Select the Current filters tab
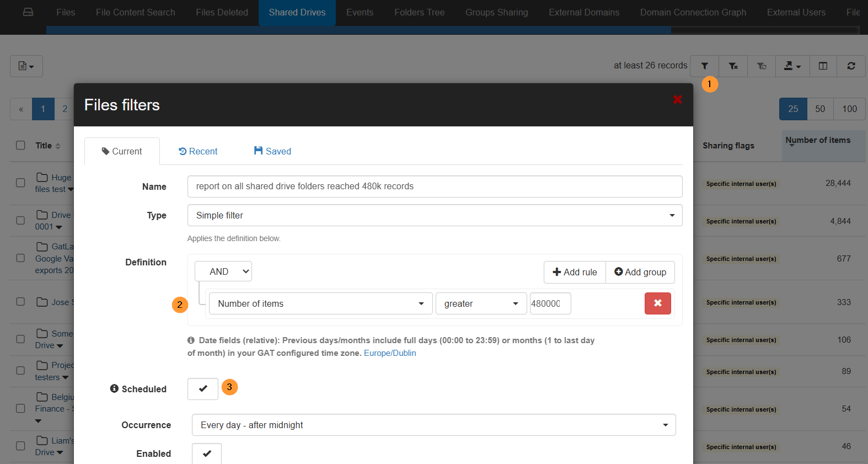Image resolution: width=868 pixels, height=464 pixels. tap(122, 151)
